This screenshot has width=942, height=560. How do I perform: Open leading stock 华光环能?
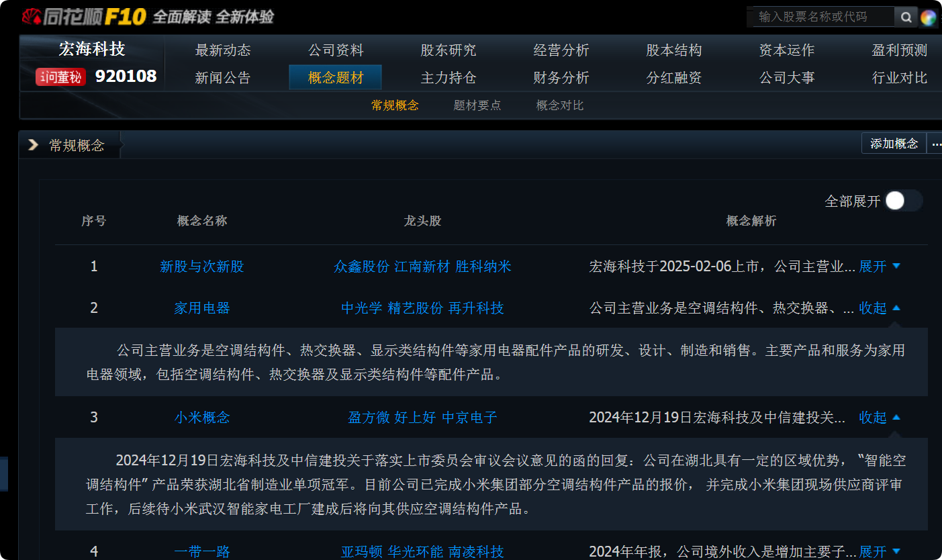416,552
